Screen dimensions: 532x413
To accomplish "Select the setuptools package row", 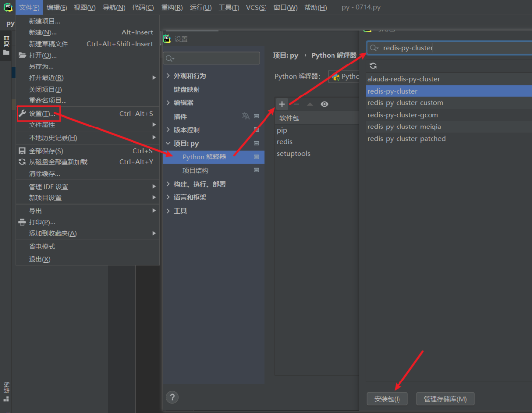I will [x=317, y=153].
